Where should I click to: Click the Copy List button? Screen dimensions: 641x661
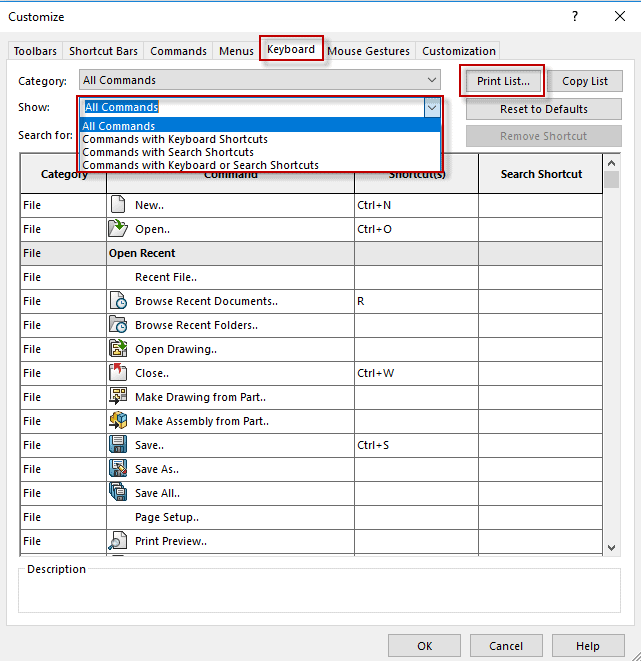pyautogui.click(x=584, y=81)
